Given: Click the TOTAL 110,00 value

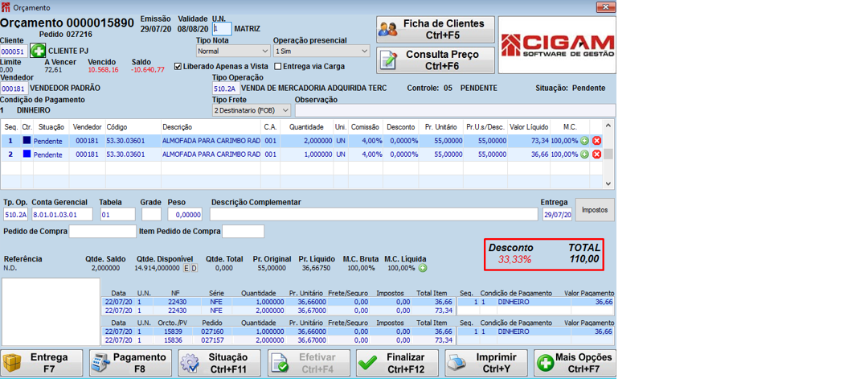Looking at the screenshot, I should click(584, 259).
